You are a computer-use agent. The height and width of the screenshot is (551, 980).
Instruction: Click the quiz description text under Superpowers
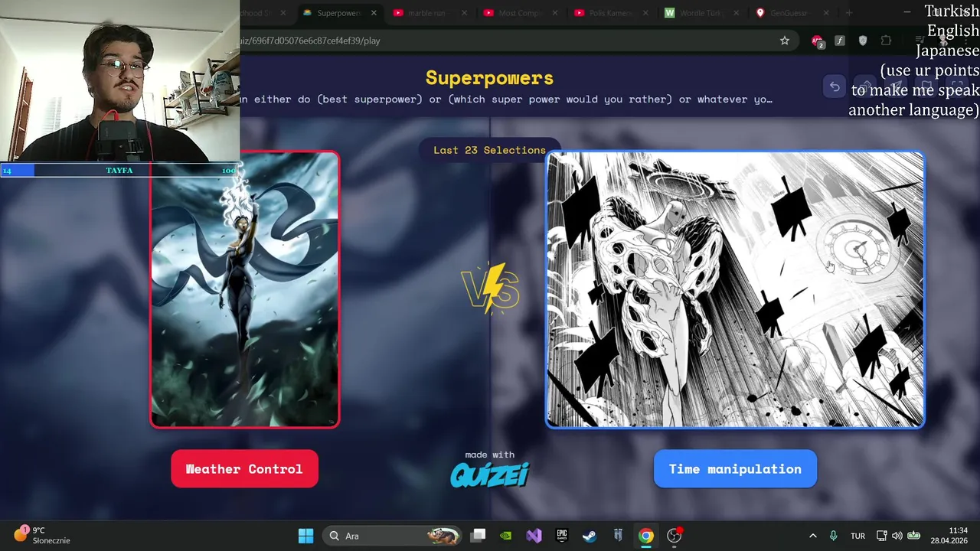point(505,99)
